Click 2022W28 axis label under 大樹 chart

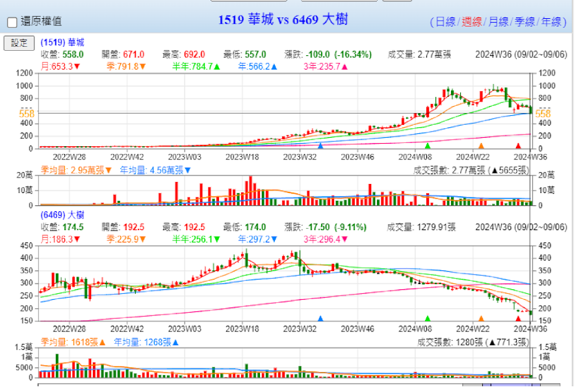click(x=70, y=329)
